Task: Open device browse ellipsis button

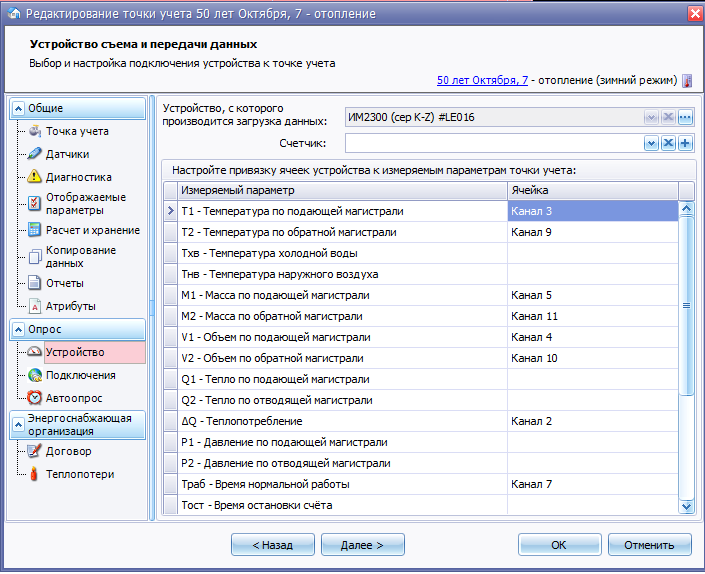Action: (685, 117)
